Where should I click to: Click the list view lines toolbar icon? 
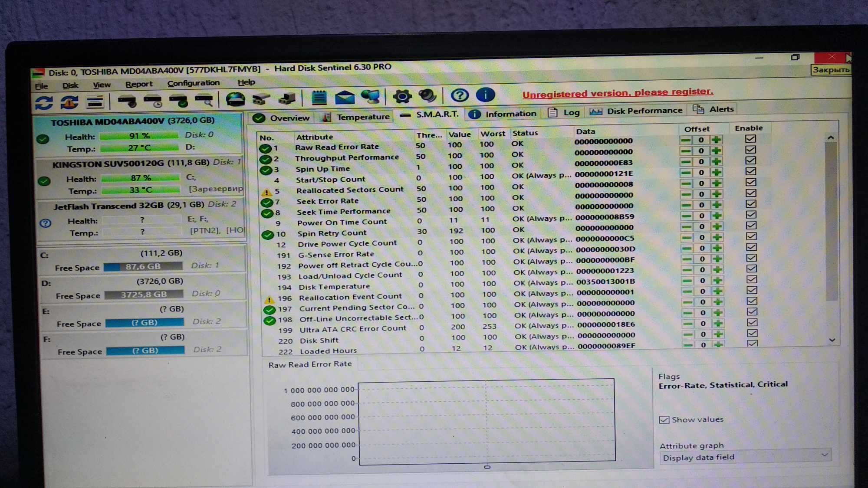[95, 102]
